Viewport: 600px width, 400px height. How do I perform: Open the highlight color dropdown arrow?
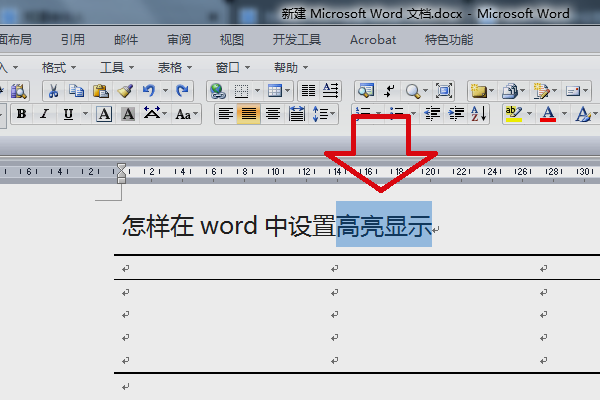click(529, 114)
